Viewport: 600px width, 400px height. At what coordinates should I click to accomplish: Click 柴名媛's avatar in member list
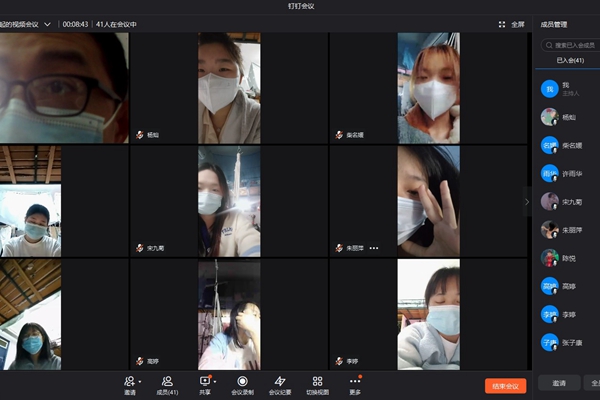[549, 145]
